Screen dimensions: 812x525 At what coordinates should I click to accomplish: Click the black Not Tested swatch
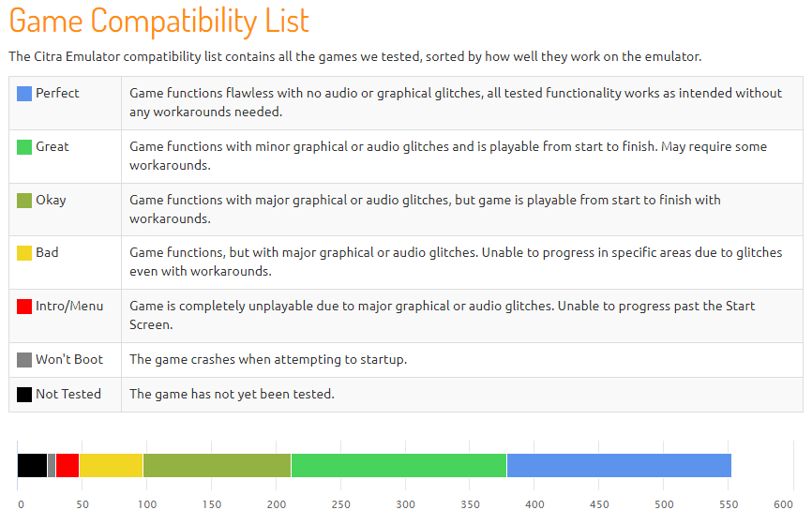coord(24,395)
